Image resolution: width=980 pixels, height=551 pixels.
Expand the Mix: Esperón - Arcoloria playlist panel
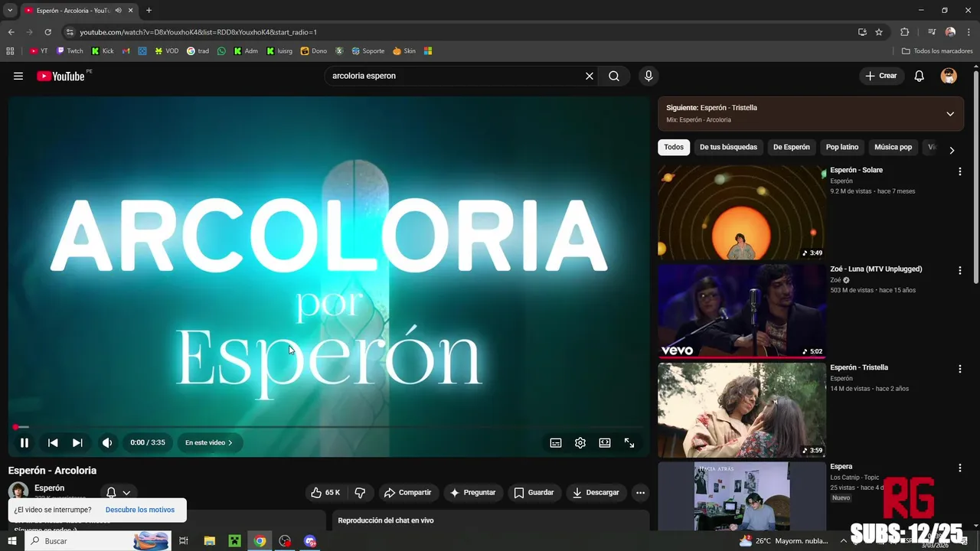950,114
